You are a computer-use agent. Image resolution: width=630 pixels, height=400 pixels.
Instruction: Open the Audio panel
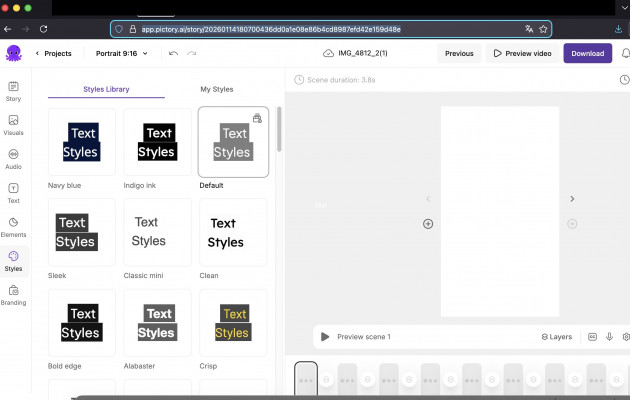pyautogui.click(x=13, y=158)
